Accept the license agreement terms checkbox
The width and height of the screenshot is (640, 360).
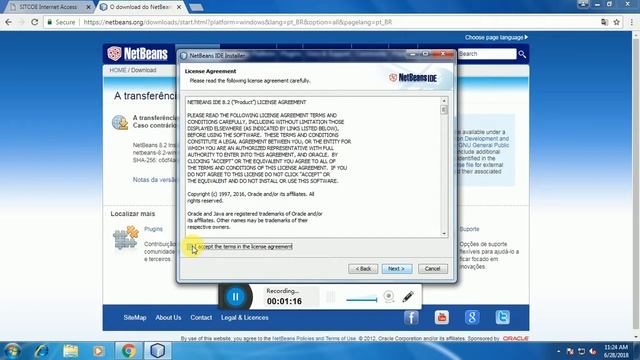click(190, 247)
